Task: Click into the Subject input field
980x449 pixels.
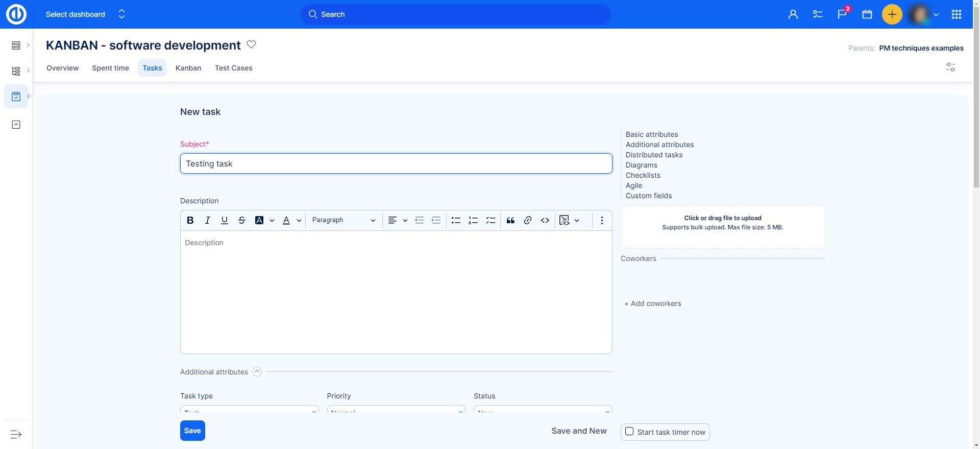Action: coord(396,163)
